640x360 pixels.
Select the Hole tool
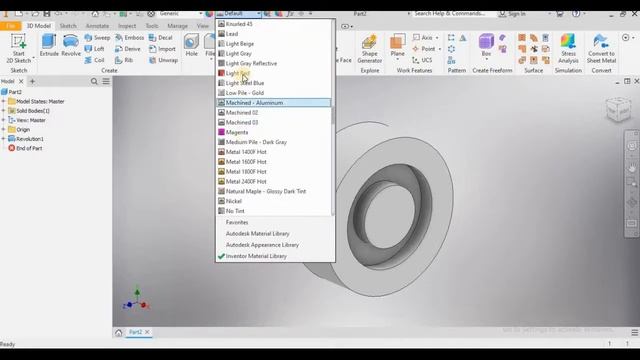pyautogui.click(x=191, y=46)
